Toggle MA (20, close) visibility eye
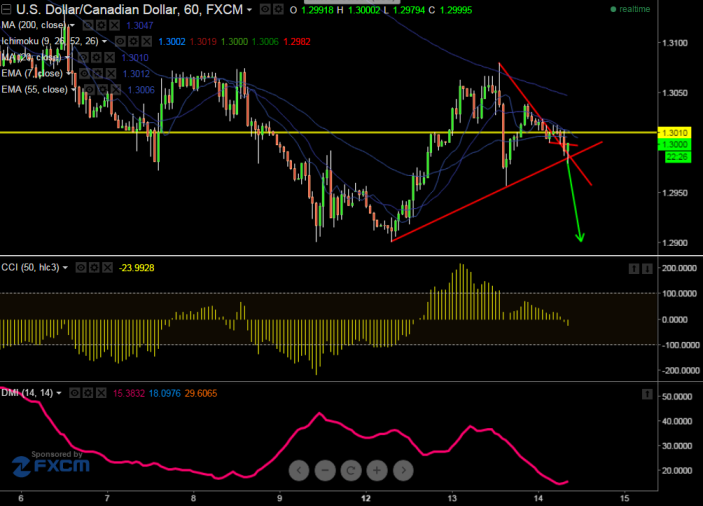Image resolution: width=703 pixels, height=506 pixels. (x=83, y=58)
